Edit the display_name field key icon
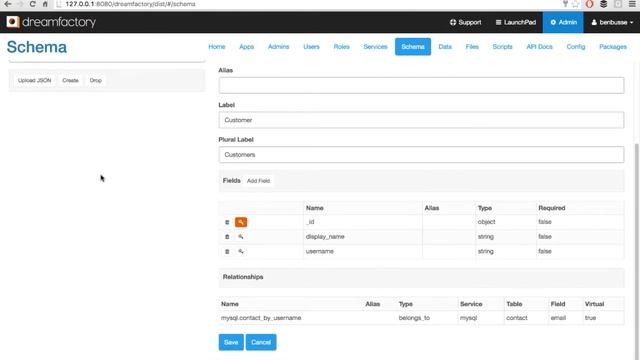This screenshot has height=360, width=640. click(x=241, y=237)
